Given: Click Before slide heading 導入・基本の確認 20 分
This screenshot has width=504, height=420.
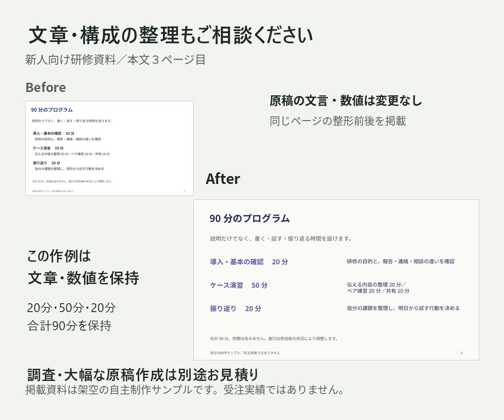Looking at the screenshot, I should click(54, 133).
